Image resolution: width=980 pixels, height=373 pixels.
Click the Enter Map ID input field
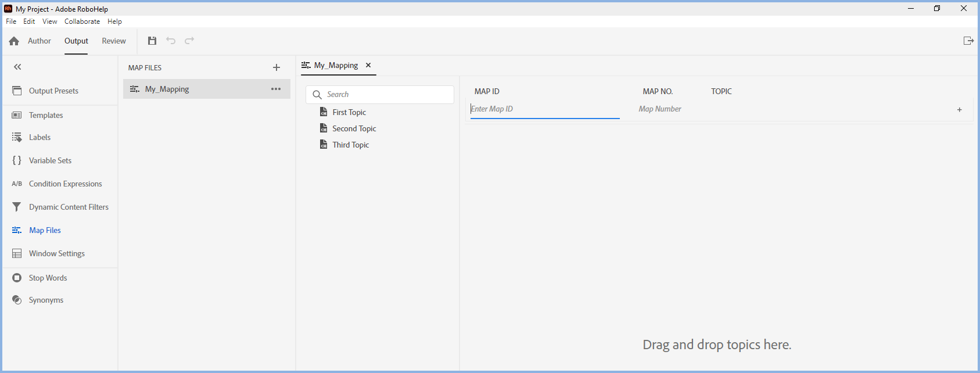pos(544,109)
